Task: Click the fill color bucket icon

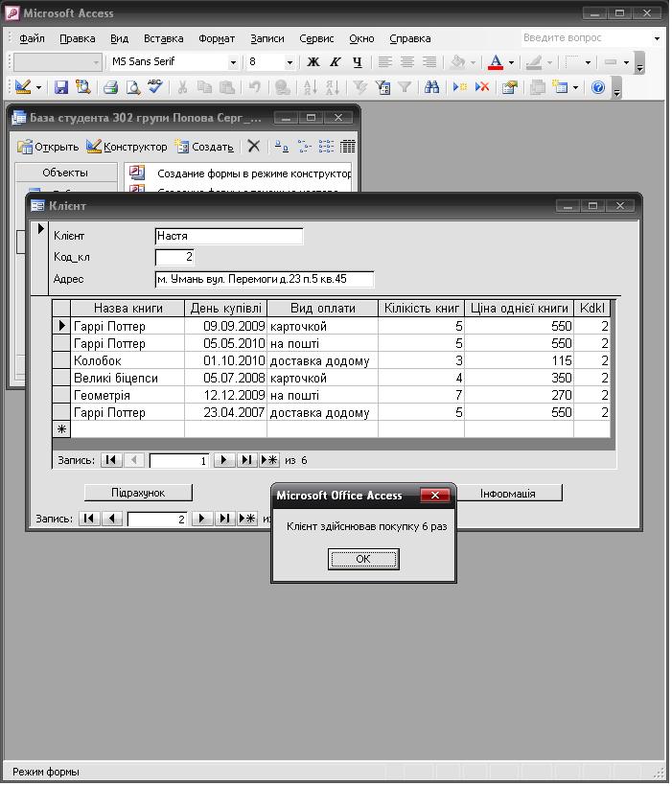Action: click(x=457, y=61)
